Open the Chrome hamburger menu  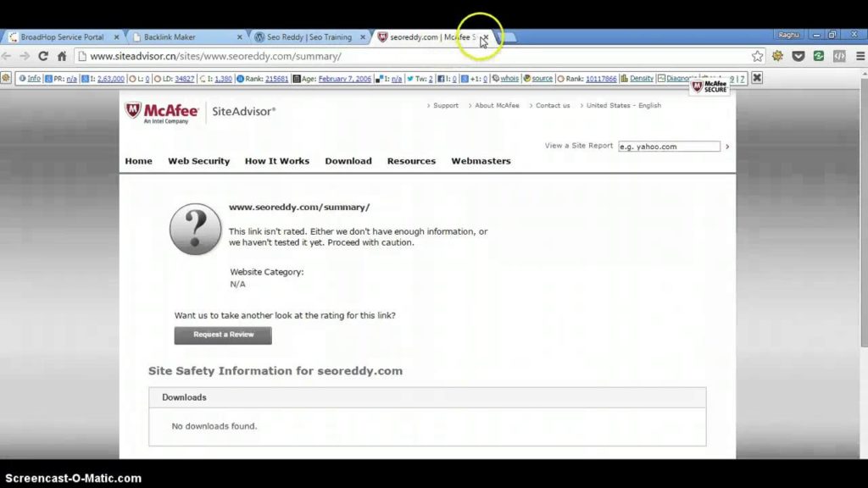click(x=860, y=56)
